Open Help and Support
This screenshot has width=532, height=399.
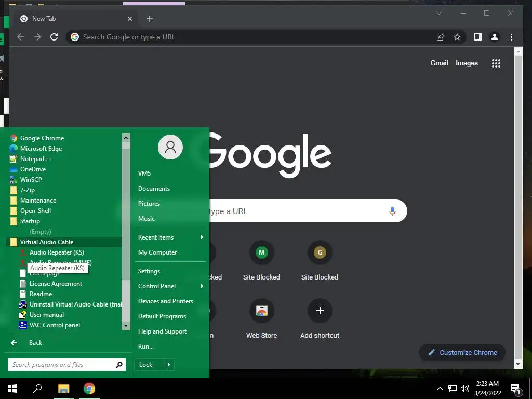pyautogui.click(x=162, y=331)
